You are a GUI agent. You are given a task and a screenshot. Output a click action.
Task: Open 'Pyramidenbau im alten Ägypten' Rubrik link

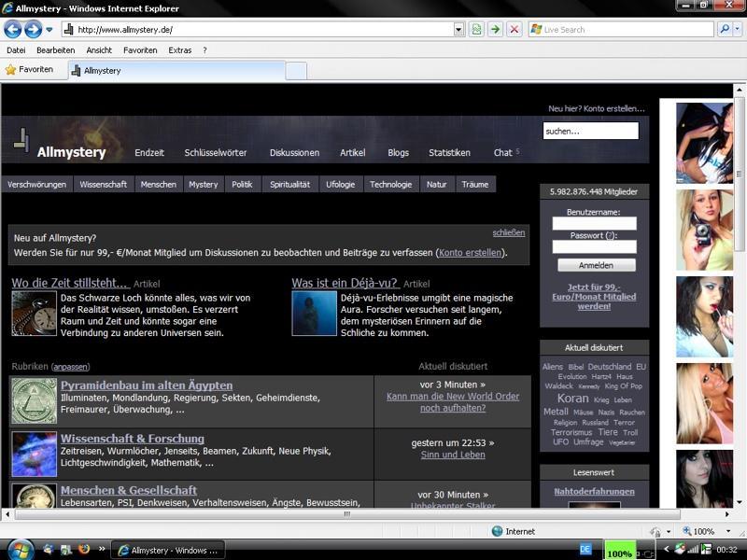click(147, 385)
